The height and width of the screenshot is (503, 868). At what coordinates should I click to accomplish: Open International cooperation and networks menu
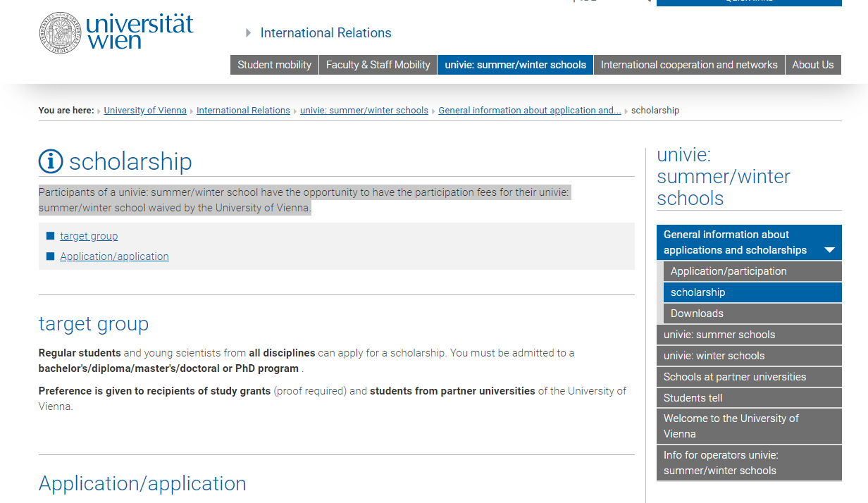[x=688, y=65]
